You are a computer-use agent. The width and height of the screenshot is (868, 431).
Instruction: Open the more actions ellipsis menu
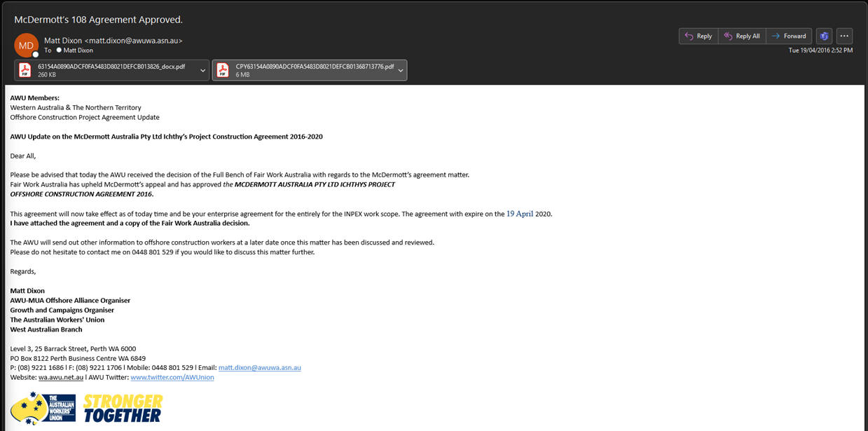[x=844, y=36]
